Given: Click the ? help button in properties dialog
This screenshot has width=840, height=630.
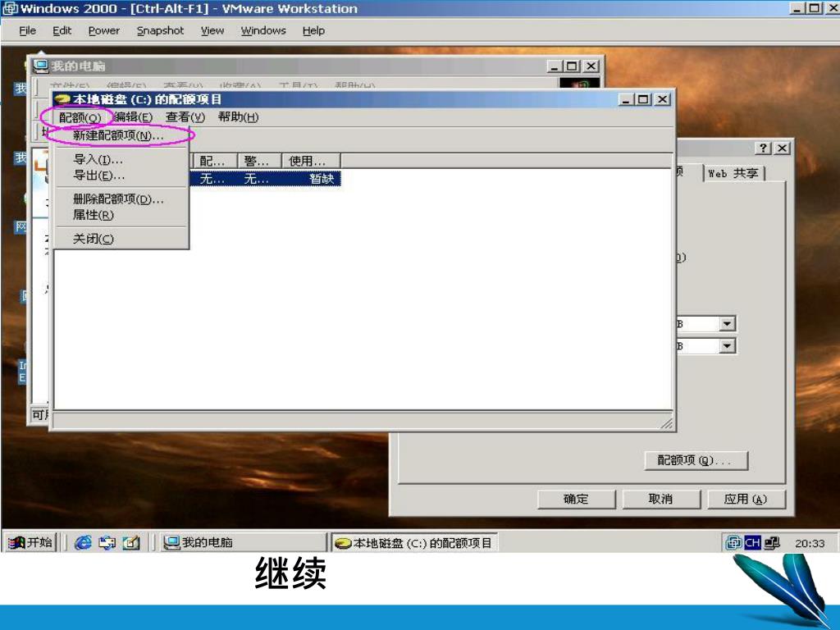Looking at the screenshot, I should coord(763,148).
